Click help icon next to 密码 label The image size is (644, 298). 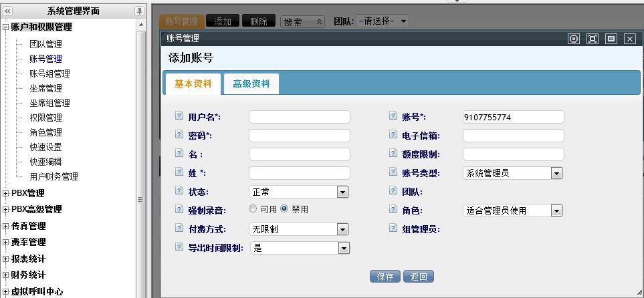[x=179, y=135]
